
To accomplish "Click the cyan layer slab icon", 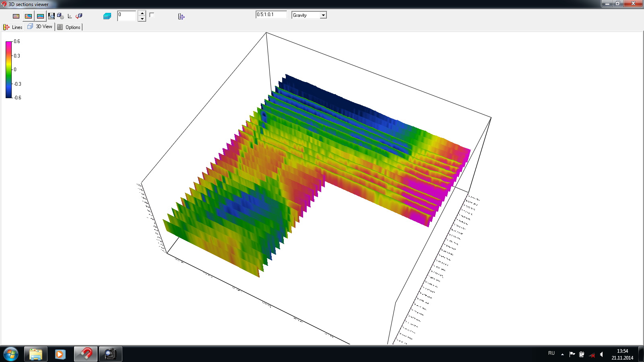I will coord(107,16).
